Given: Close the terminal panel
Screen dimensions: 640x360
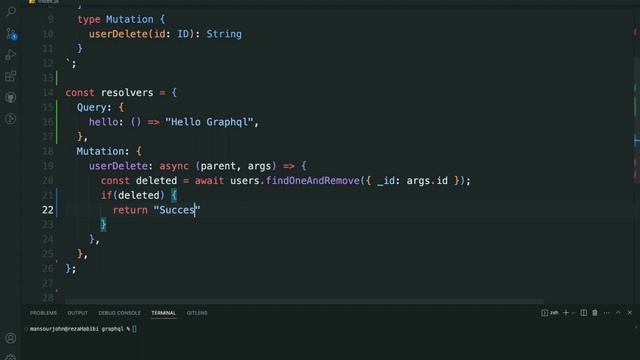Looking at the screenshot, I should (630, 313).
